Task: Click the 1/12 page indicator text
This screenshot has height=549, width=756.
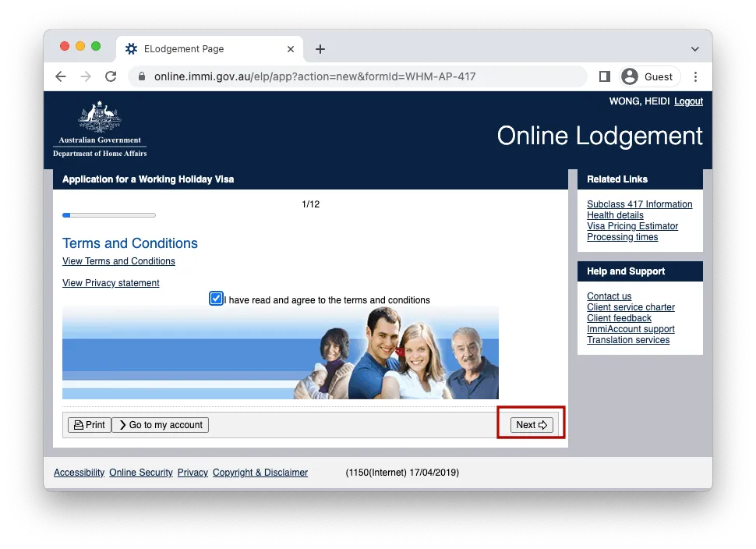Action: coord(310,204)
